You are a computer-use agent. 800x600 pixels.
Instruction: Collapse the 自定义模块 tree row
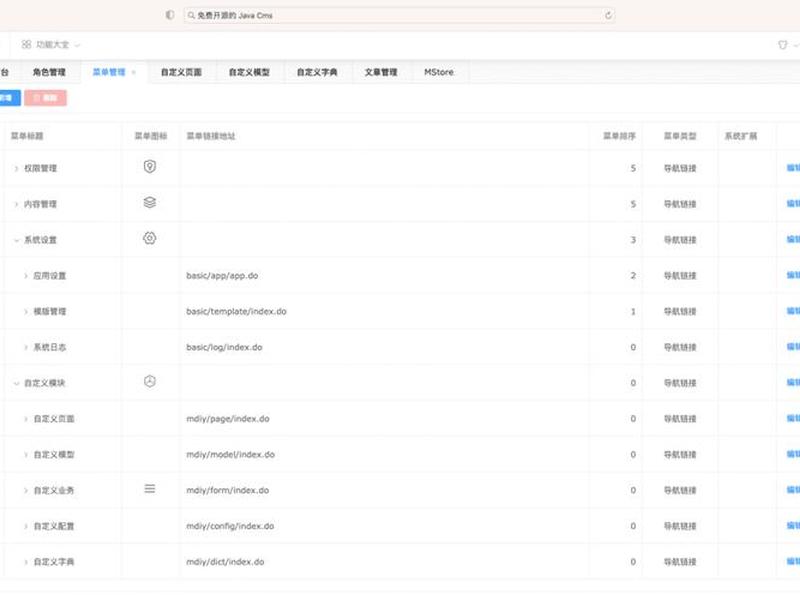[16, 383]
